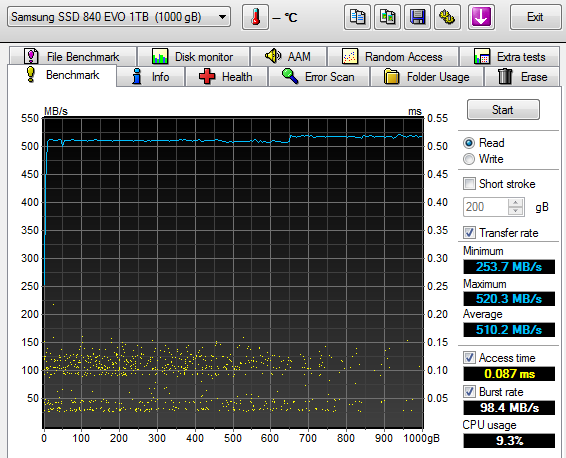This screenshot has height=458, width=566.
Task: Open options with the tools icon
Action: [x=447, y=17]
